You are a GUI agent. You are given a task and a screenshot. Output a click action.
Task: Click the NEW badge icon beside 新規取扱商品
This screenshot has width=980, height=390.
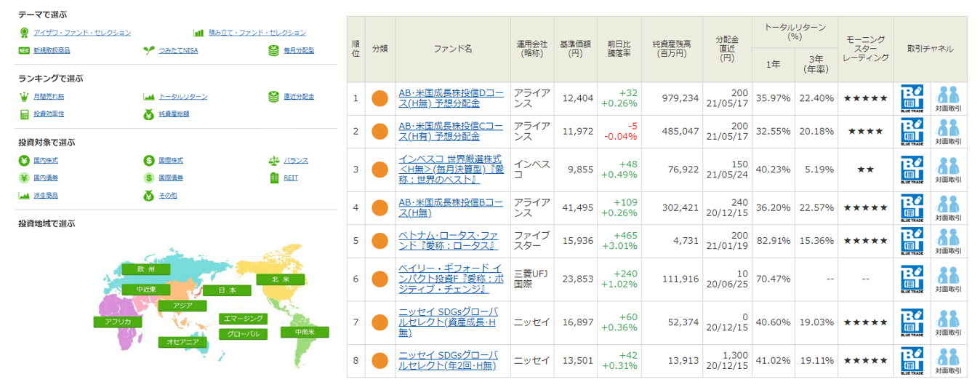click(x=24, y=50)
